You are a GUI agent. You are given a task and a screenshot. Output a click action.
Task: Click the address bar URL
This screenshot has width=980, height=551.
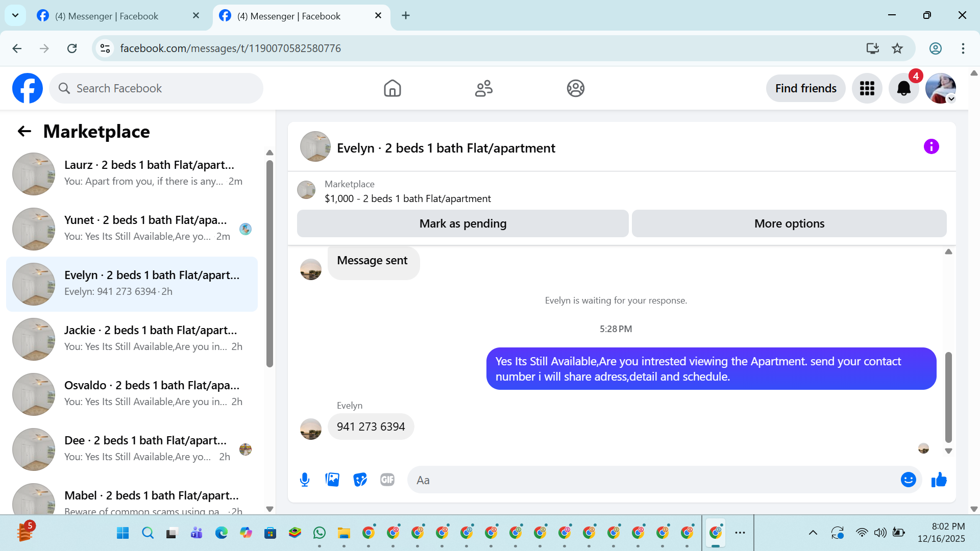click(230, 48)
